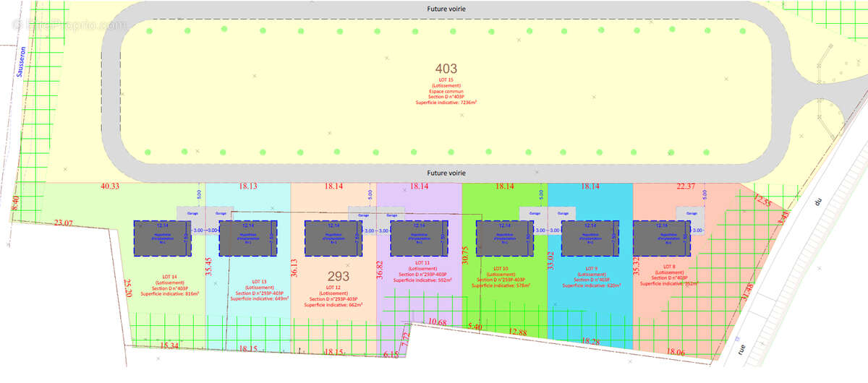Click the 293 parcel number
Viewport: 868px width, 383px height.
point(339,276)
